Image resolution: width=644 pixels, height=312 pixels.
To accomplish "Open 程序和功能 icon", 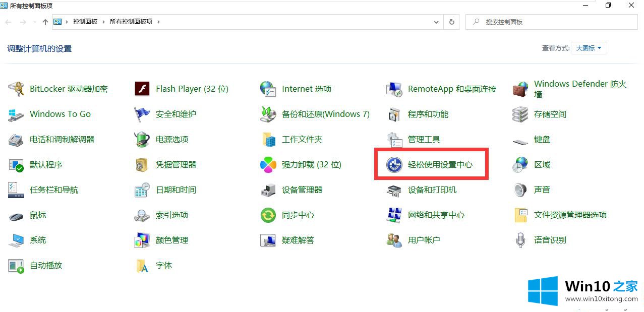I will [x=394, y=114].
